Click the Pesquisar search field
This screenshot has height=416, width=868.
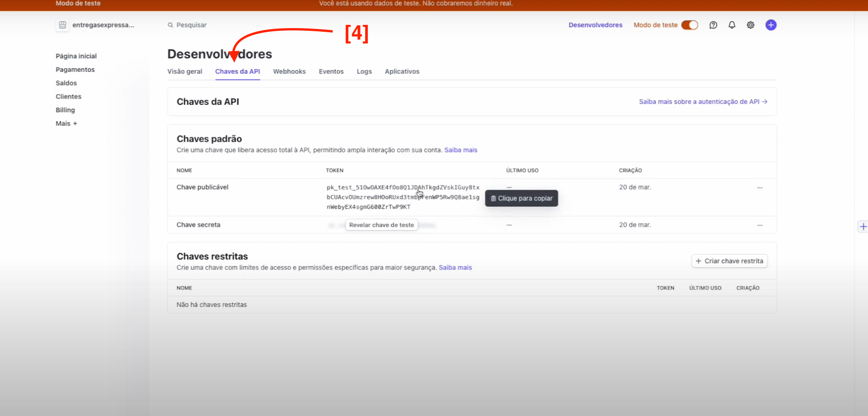192,25
